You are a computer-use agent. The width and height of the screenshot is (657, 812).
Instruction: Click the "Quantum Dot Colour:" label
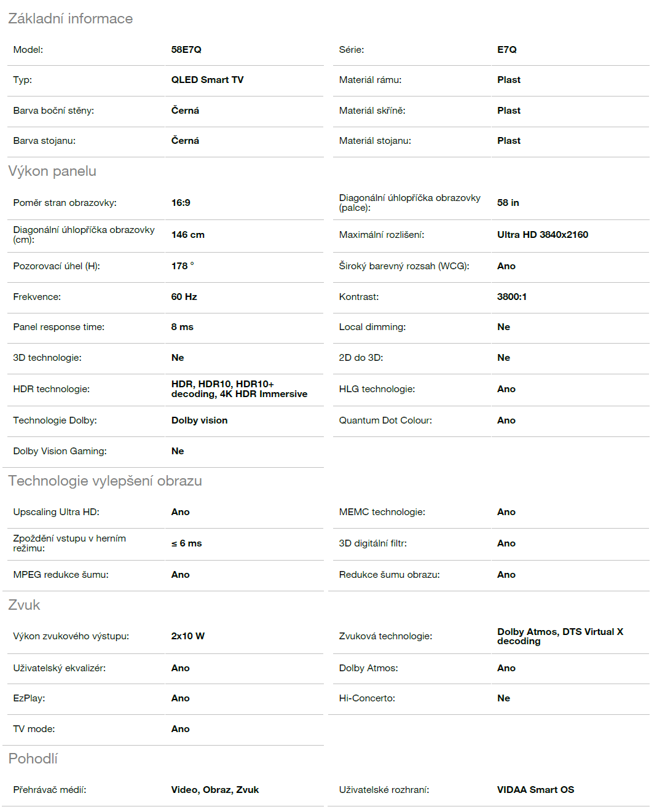click(385, 420)
